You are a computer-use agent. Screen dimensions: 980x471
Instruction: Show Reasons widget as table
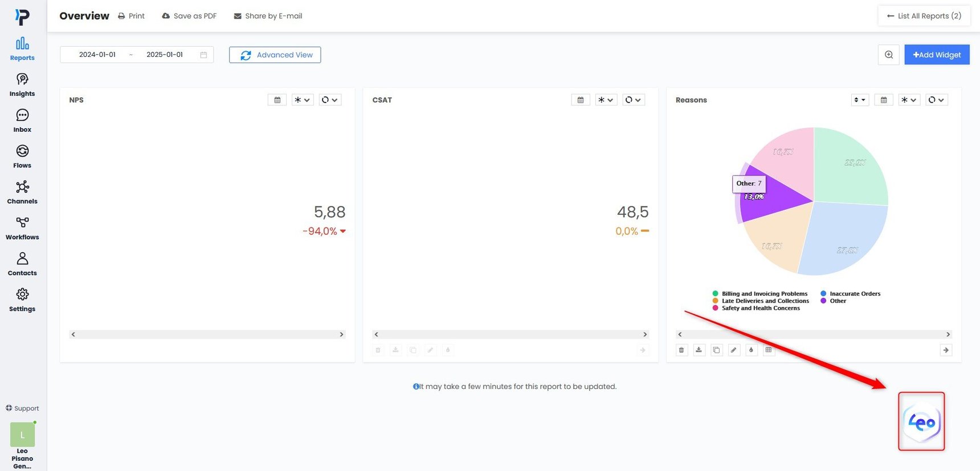point(769,350)
